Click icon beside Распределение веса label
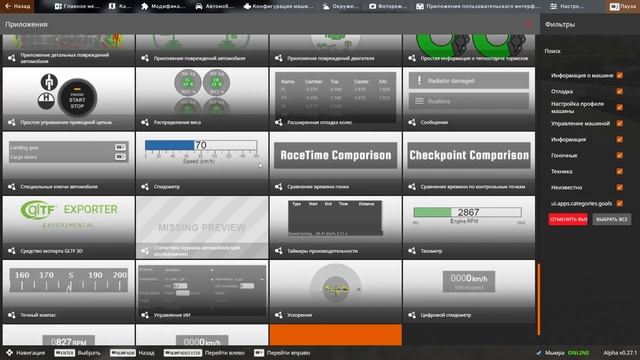This screenshot has width=640, height=360. (x=145, y=122)
